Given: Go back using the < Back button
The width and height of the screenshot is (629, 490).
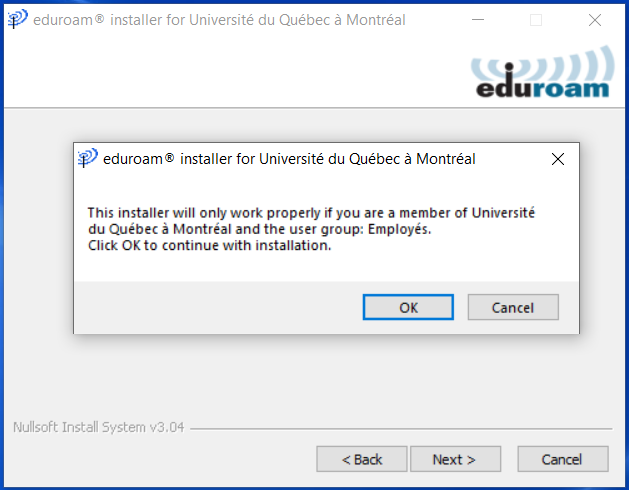Looking at the screenshot, I should (361, 459).
